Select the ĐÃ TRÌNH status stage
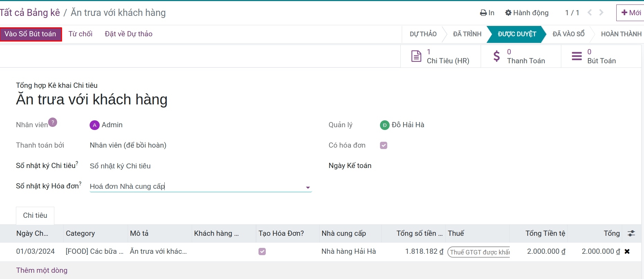Viewport: 644px width, 279px height. (467, 34)
